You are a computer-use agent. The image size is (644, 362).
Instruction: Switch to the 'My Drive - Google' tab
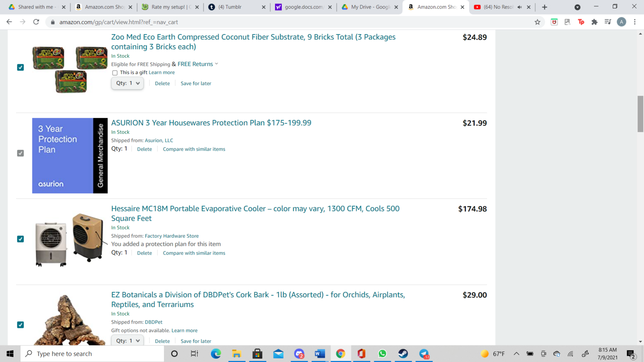pyautogui.click(x=370, y=7)
